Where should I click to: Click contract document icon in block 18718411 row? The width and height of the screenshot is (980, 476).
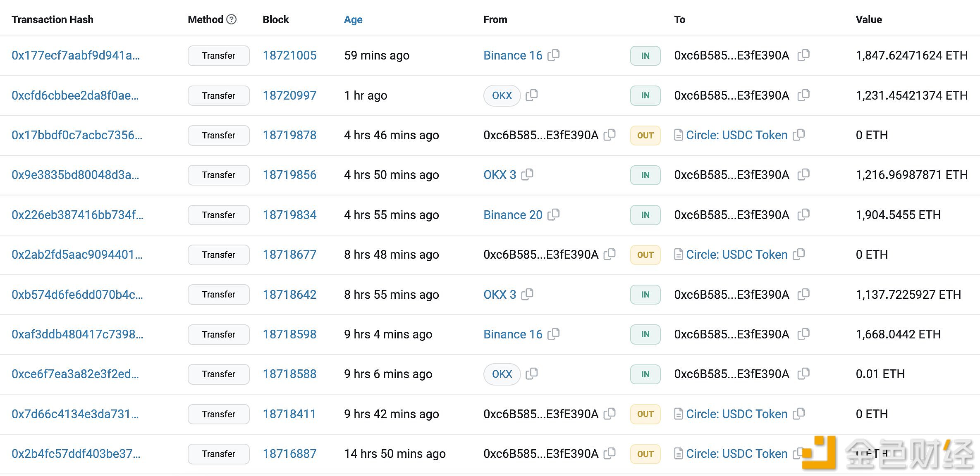(x=678, y=414)
